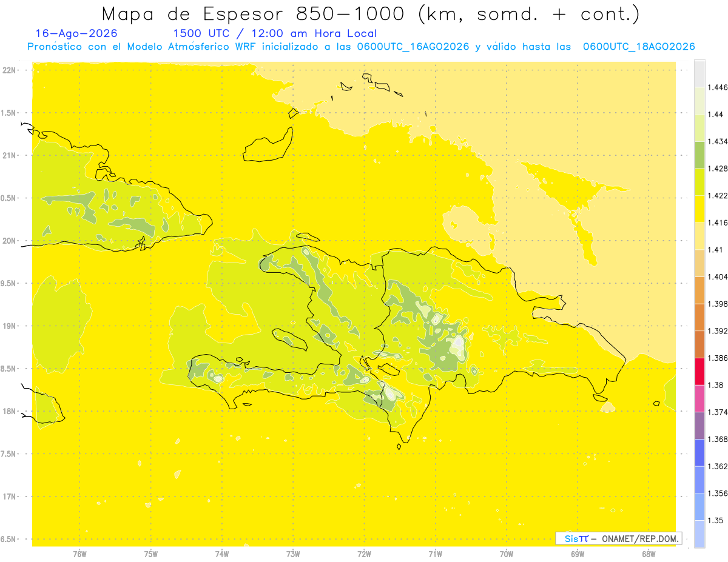
Task: Click the "69W" longitude label
Action: (578, 554)
